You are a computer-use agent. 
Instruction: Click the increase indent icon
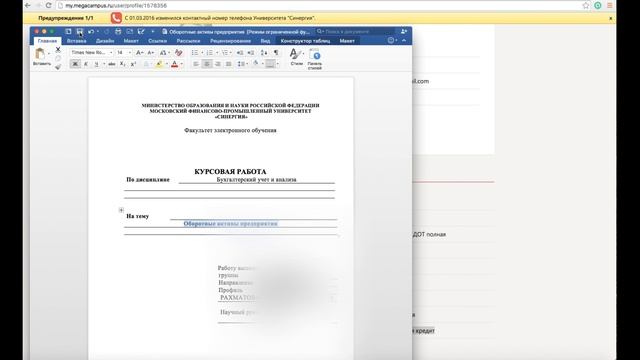[251, 53]
